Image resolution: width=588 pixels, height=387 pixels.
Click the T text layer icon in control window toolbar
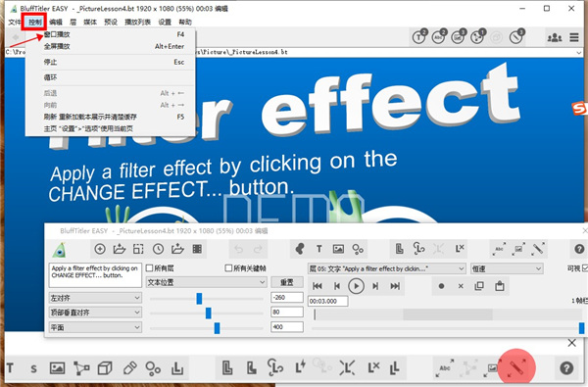pyautogui.click(x=319, y=249)
